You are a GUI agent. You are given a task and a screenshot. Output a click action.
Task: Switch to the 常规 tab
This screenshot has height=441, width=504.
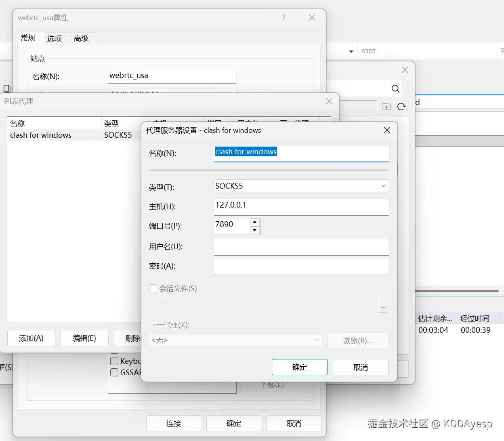[28, 38]
